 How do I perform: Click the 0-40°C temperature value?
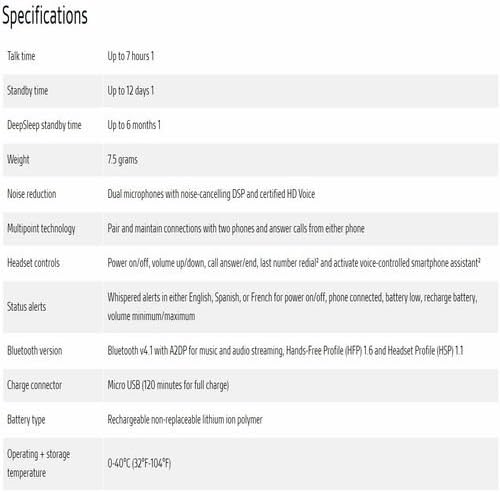coord(139,463)
